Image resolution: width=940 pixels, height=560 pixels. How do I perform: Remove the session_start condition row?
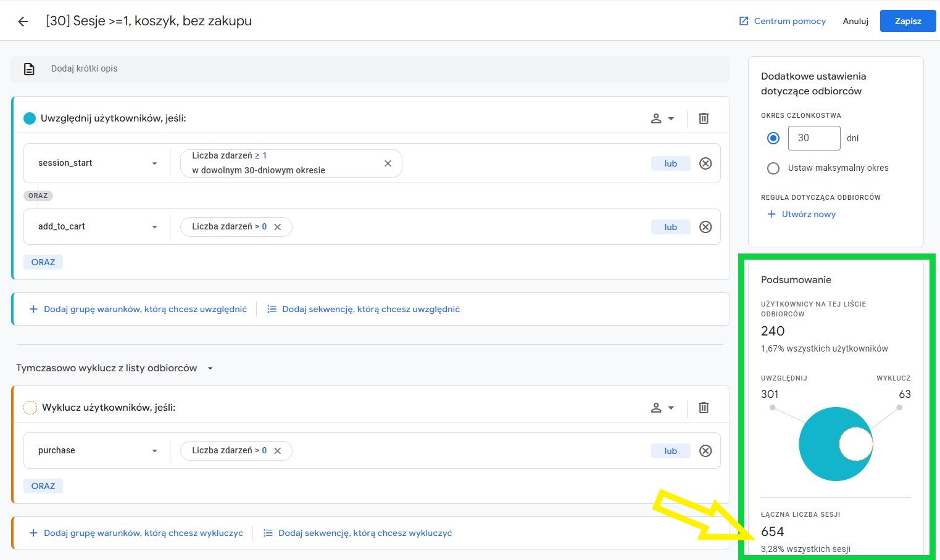coord(705,163)
